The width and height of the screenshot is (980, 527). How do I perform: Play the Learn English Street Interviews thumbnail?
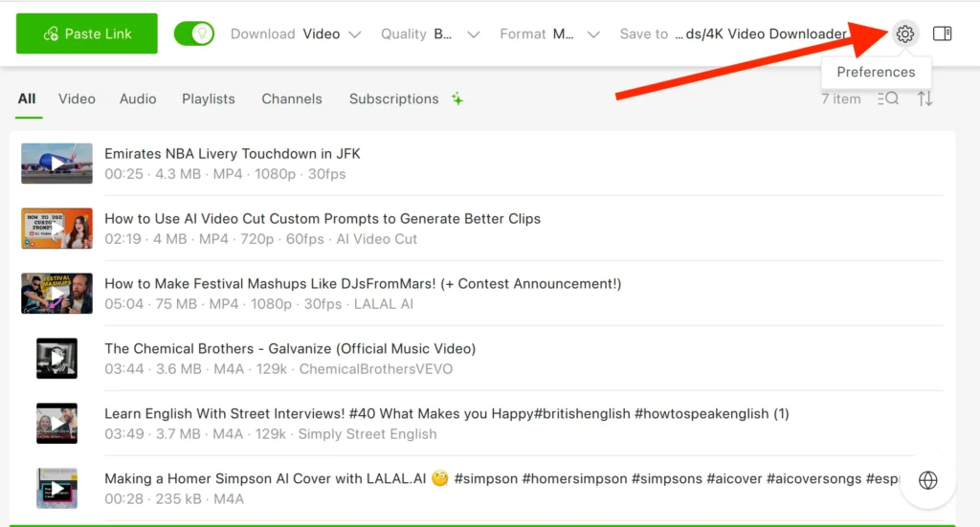56,424
